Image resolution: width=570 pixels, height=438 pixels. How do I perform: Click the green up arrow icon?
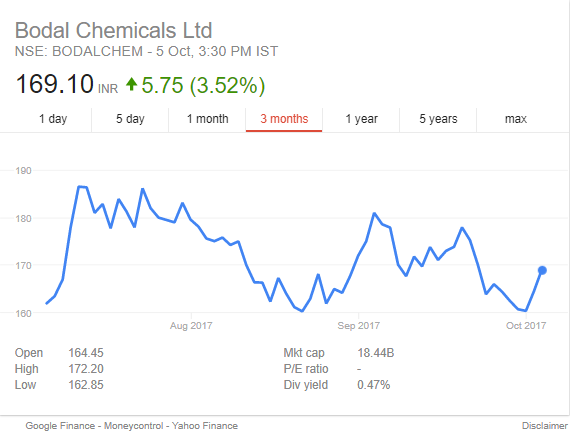click(x=131, y=84)
